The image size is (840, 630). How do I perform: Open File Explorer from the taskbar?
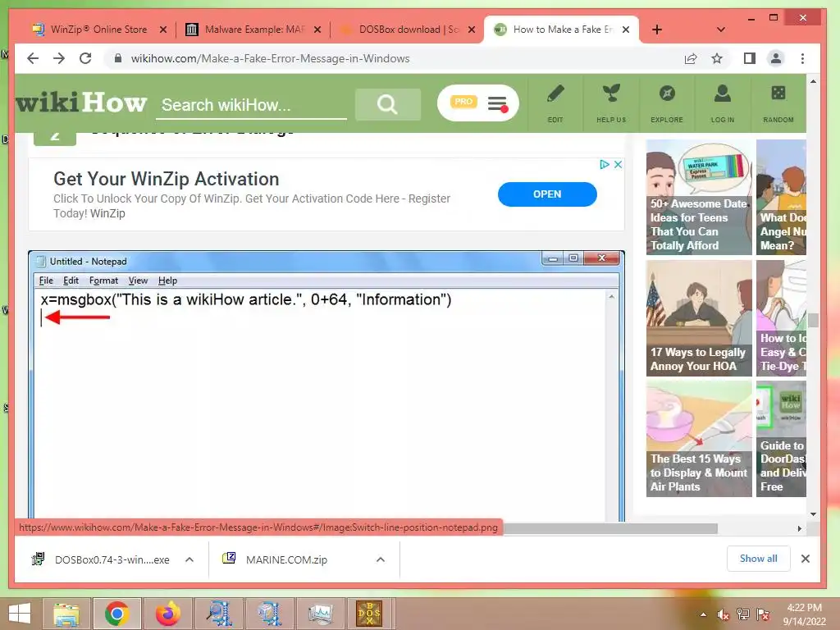[66, 614]
